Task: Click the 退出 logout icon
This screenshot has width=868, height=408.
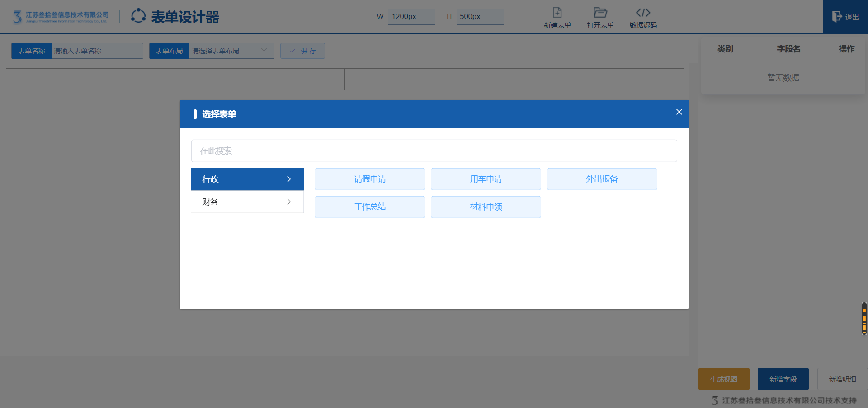Action: pos(837,17)
